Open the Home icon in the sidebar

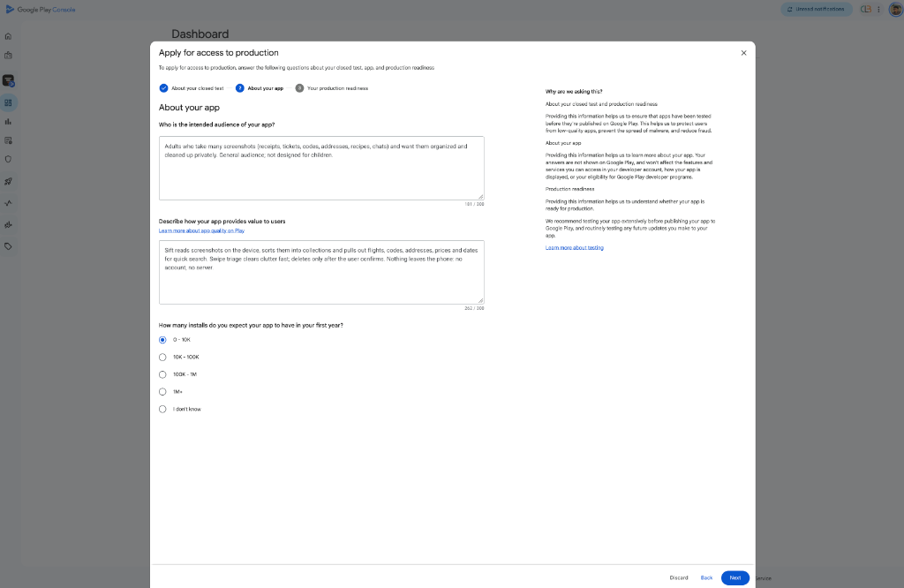coord(8,36)
